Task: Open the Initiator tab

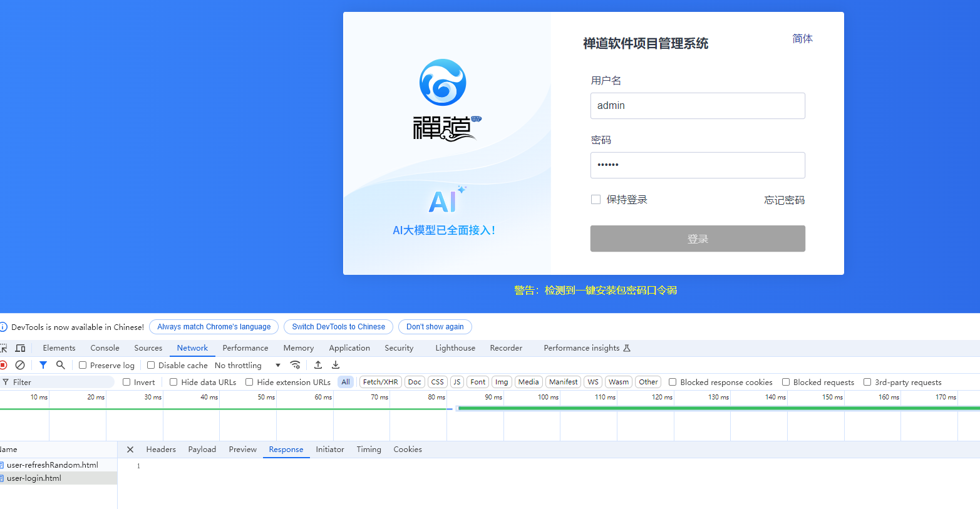Action: tap(330, 450)
